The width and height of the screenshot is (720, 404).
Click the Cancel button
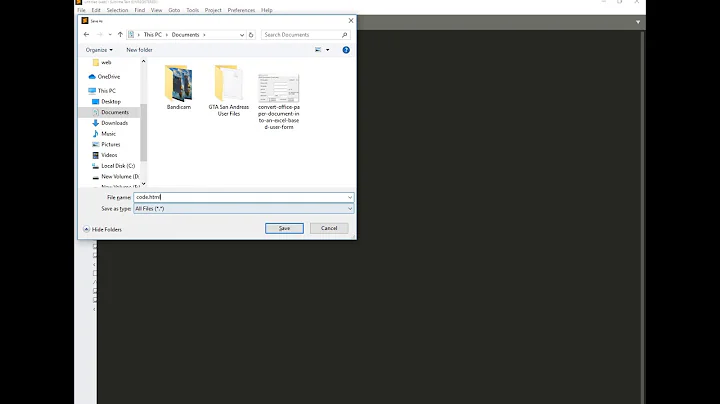click(x=329, y=228)
